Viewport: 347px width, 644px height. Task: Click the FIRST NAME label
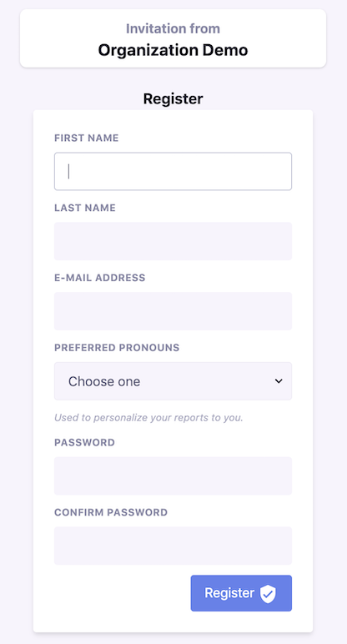(x=86, y=138)
